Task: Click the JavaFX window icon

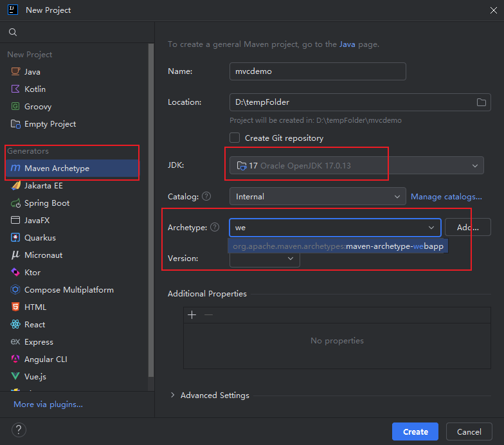Action: (15, 220)
